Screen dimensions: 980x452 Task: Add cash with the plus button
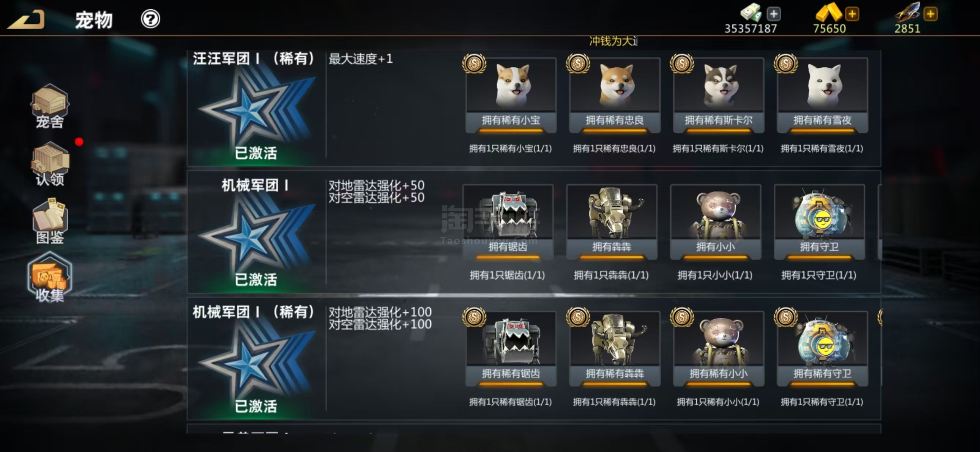[x=774, y=14]
